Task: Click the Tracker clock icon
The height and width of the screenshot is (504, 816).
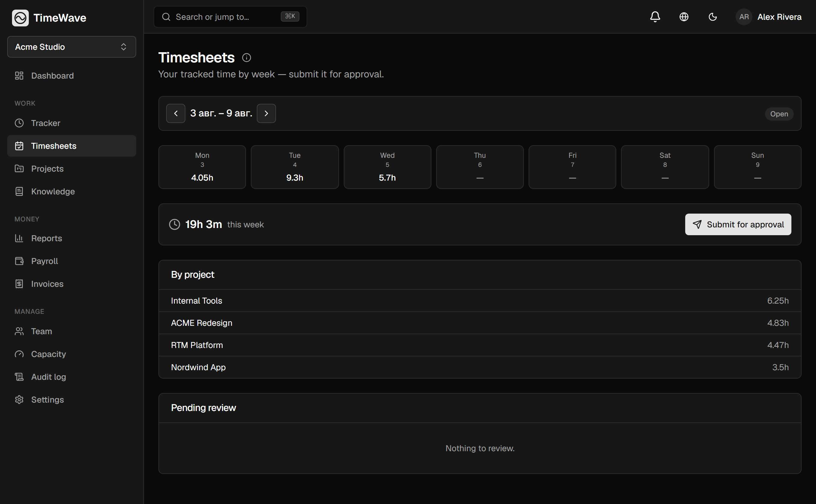Action: click(x=19, y=123)
